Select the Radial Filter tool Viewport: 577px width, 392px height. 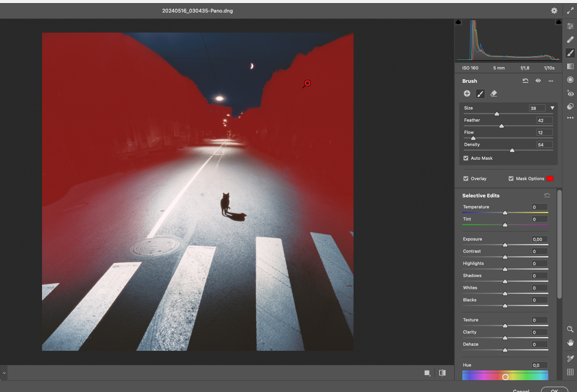click(570, 80)
